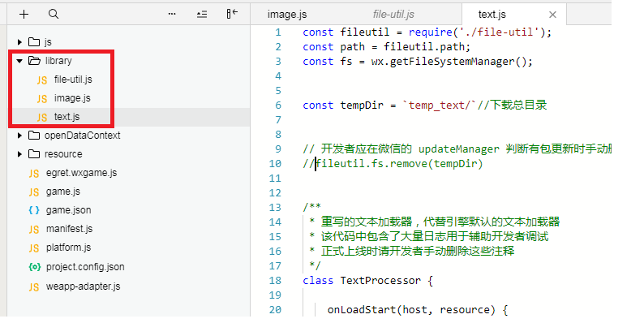Expand the js folder arrow
Image resolution: width=644 pixels, height=323 pixels.
(19, 42)
